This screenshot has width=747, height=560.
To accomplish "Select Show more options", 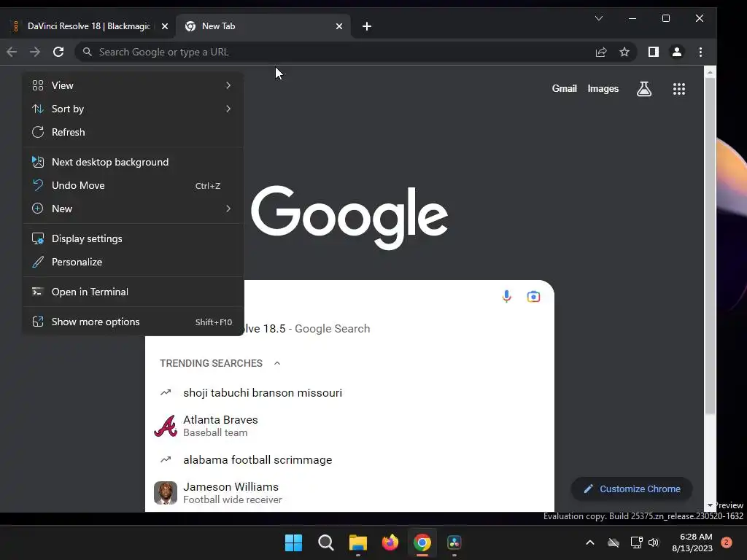I will click(x=133, y=322).
